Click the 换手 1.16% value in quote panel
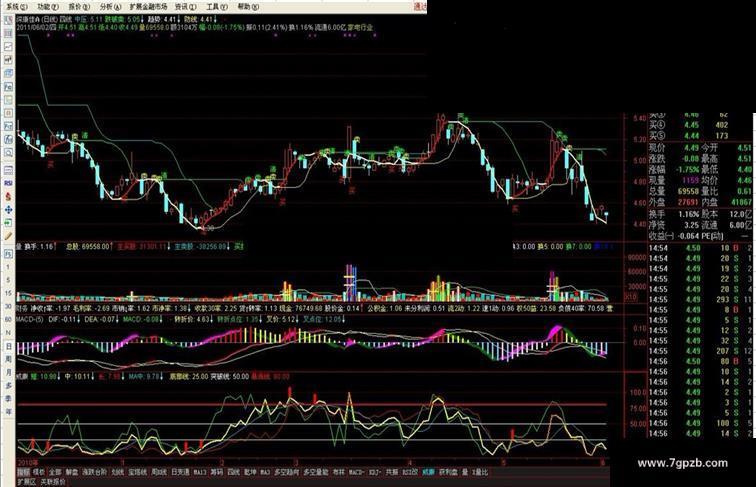The width and height of the screenshot is (756, 487). coord(689,214)
